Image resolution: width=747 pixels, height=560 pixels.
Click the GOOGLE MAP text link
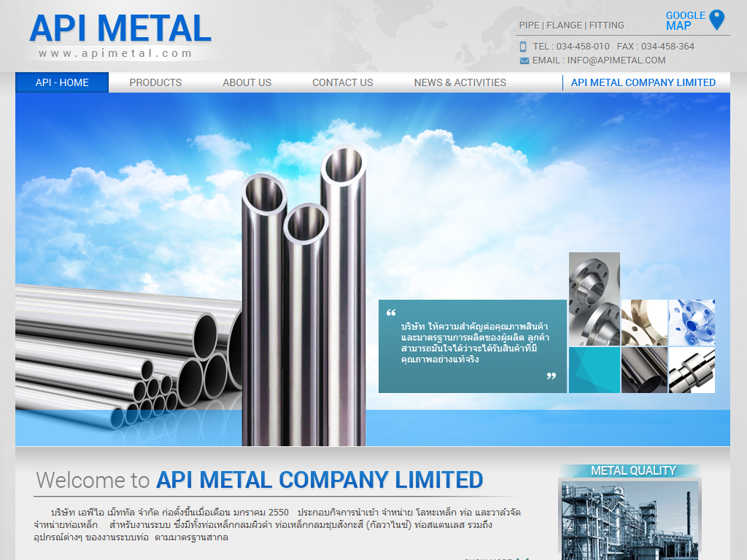pos(685,20)
